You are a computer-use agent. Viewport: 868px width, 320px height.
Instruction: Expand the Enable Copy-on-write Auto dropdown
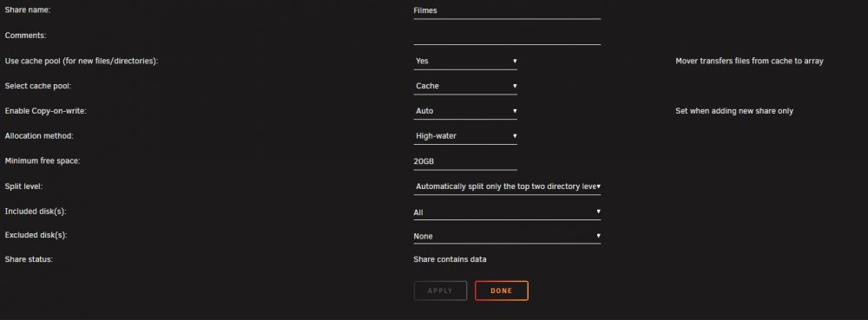(x=465, y=111)
